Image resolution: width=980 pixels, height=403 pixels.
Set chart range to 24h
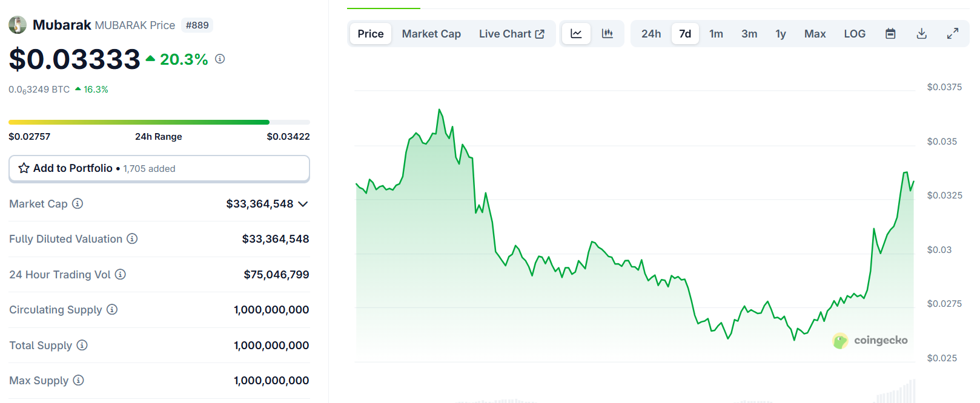[651, 34]
